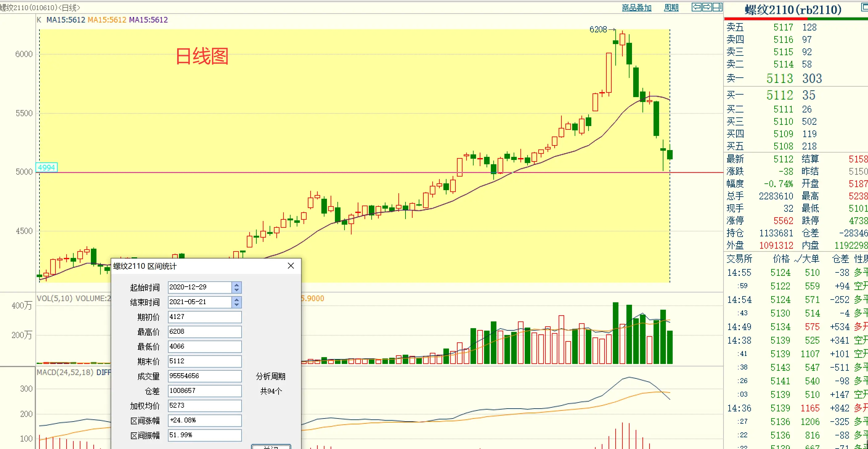
Task: Decrease 结束时间 with the down stepper arrow
Action: point(237,305)
